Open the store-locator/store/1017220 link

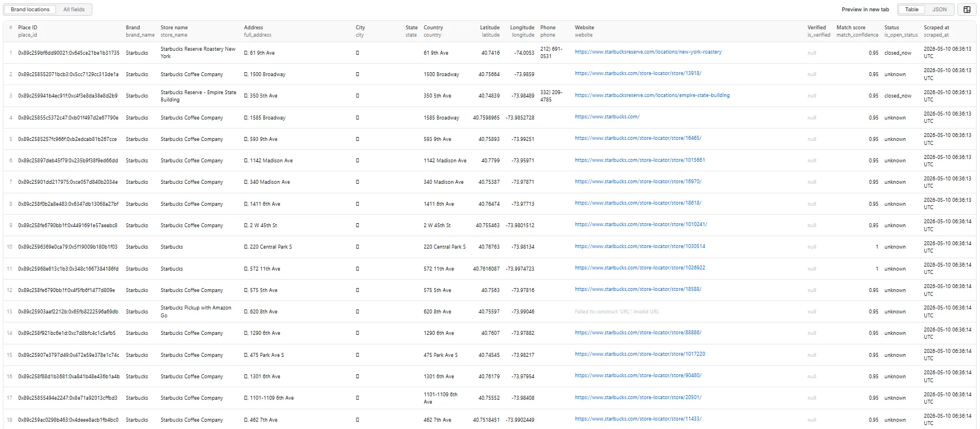point(640,354)
